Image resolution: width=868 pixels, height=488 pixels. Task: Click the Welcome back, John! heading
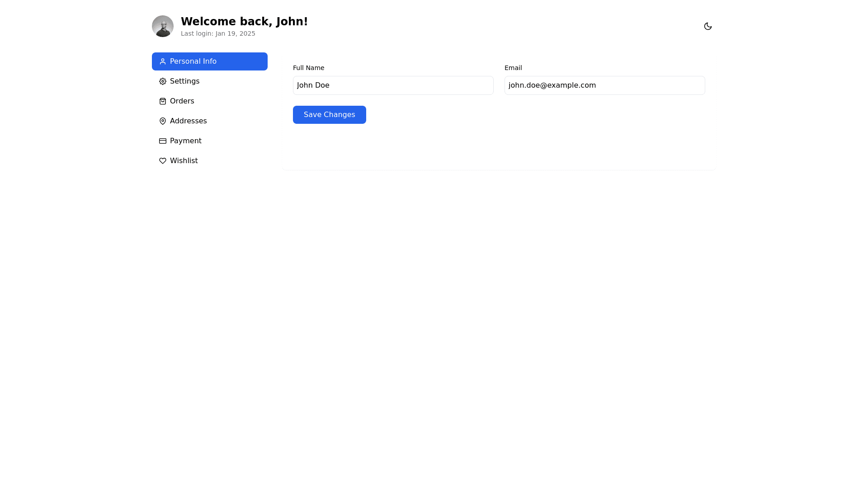point(244,21)
